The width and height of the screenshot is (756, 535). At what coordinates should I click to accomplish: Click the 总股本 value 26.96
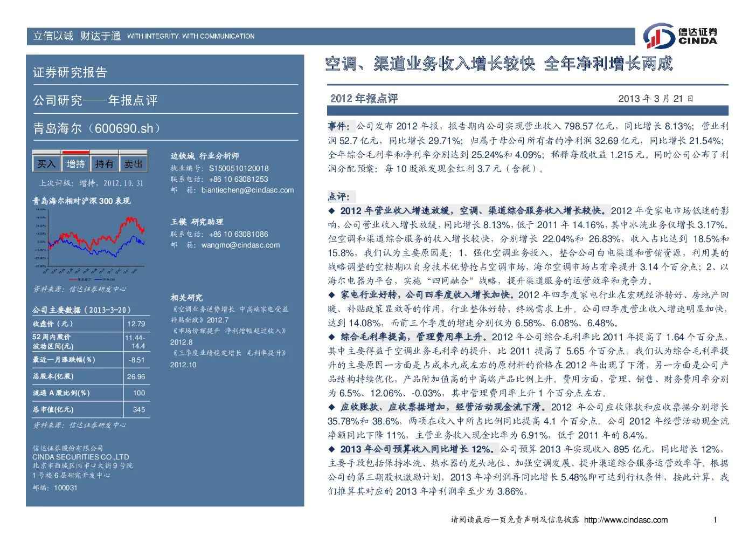coord(136,376)
